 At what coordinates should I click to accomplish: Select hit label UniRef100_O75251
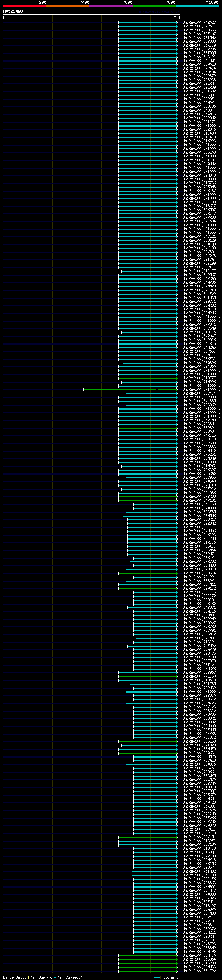[x=199, y=455]
